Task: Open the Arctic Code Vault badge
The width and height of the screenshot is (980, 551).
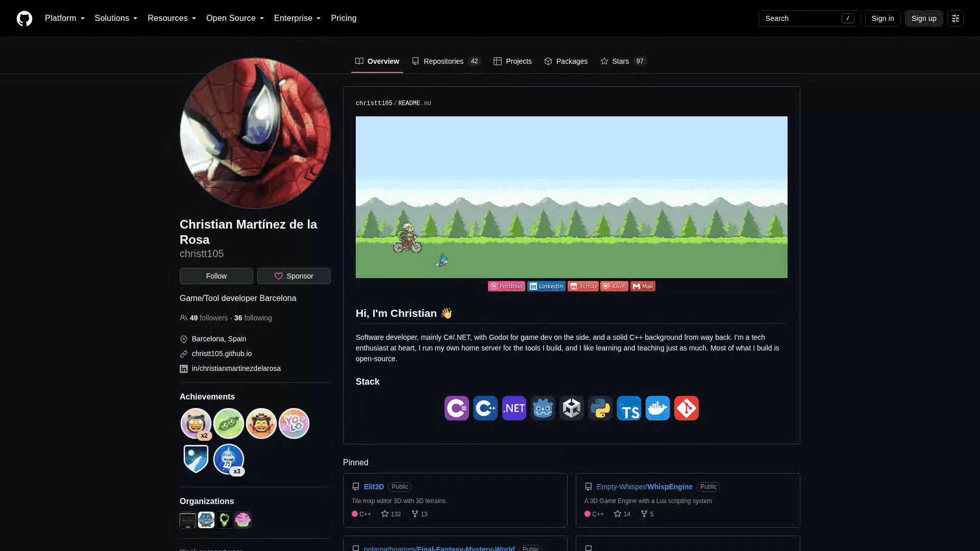Action: click(x=196, y=459)
